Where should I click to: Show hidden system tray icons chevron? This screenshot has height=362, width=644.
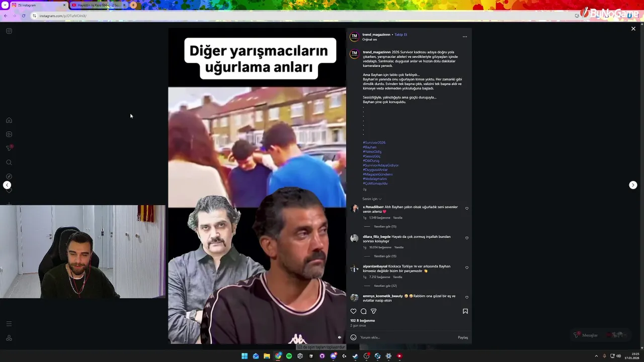596,356
